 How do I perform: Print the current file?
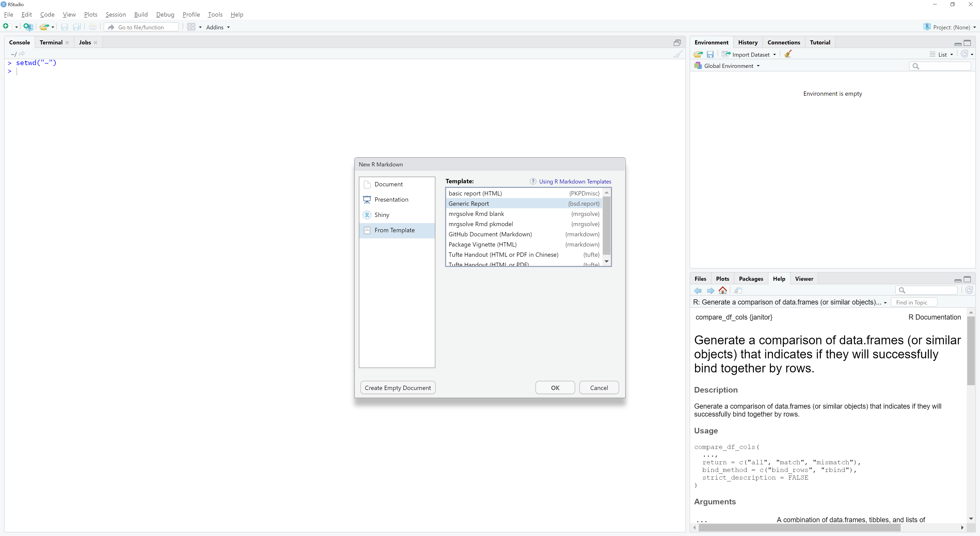93,27
